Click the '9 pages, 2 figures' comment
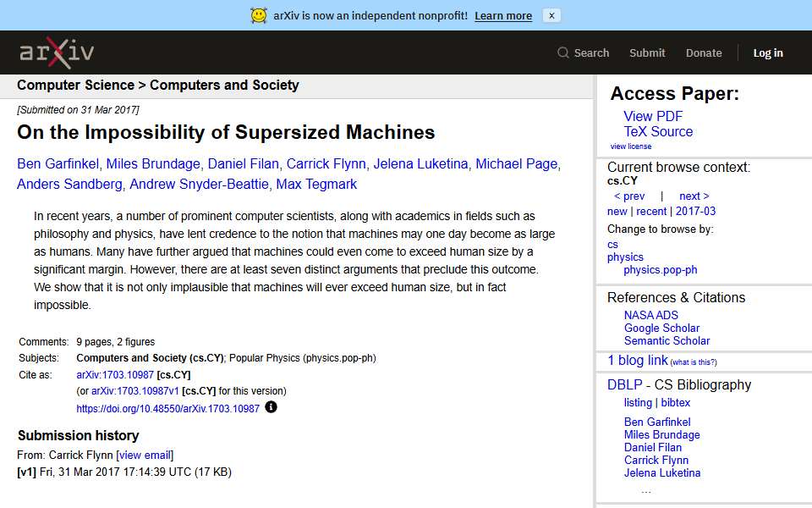Screen dimensions: 812x508 pyautogui.click(x=116, y=341)
